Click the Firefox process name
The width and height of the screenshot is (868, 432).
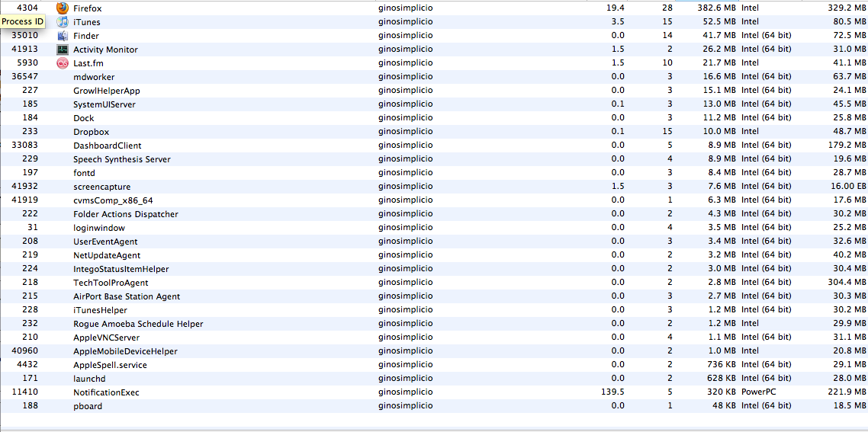click(x=88, y=8)
